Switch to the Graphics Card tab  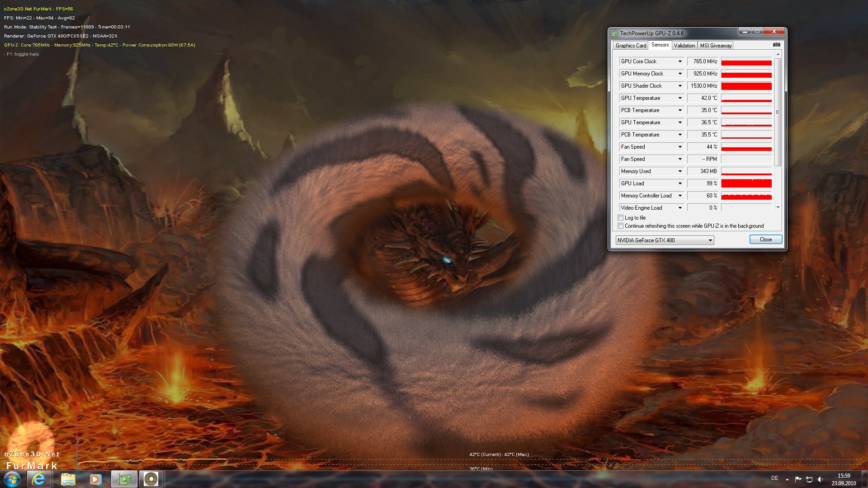(631, 46)
